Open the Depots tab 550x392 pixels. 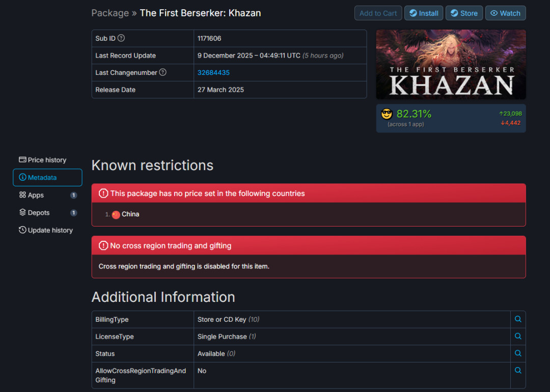47,212
